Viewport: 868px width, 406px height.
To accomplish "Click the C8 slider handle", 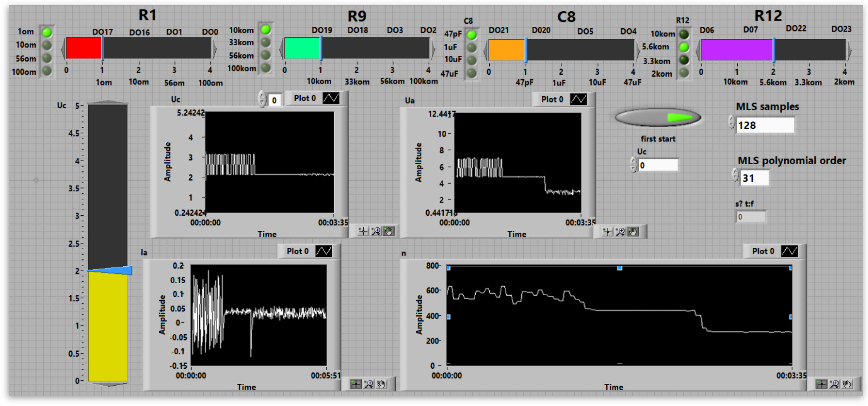I will pyautogui.click(x=526, y=50).
